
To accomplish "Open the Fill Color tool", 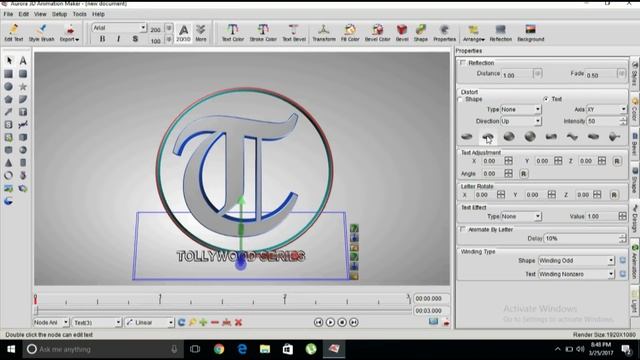I will pyautogui.click(x=350, y=33).
